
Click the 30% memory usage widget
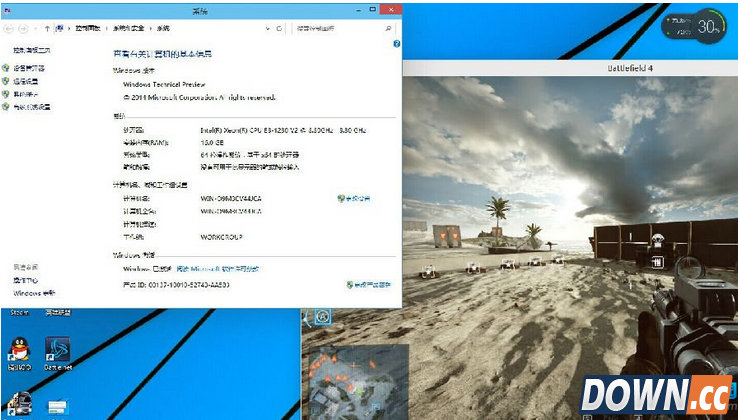pos(694,26)
